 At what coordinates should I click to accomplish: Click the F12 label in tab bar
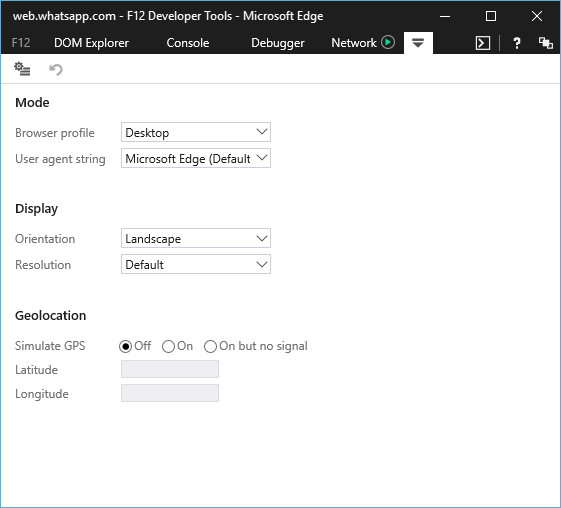(21, 43)
